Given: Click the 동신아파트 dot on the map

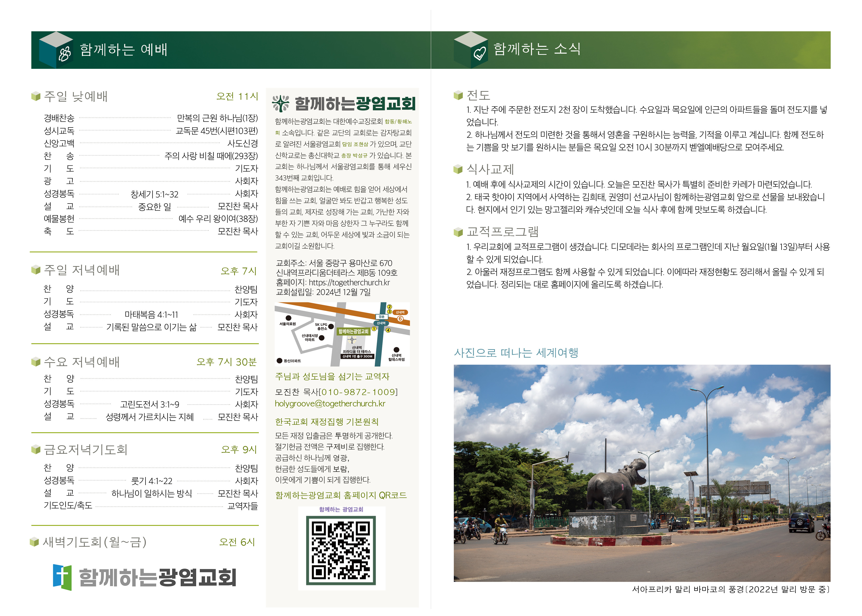Looking at the screenshot, I should (279, 360).
